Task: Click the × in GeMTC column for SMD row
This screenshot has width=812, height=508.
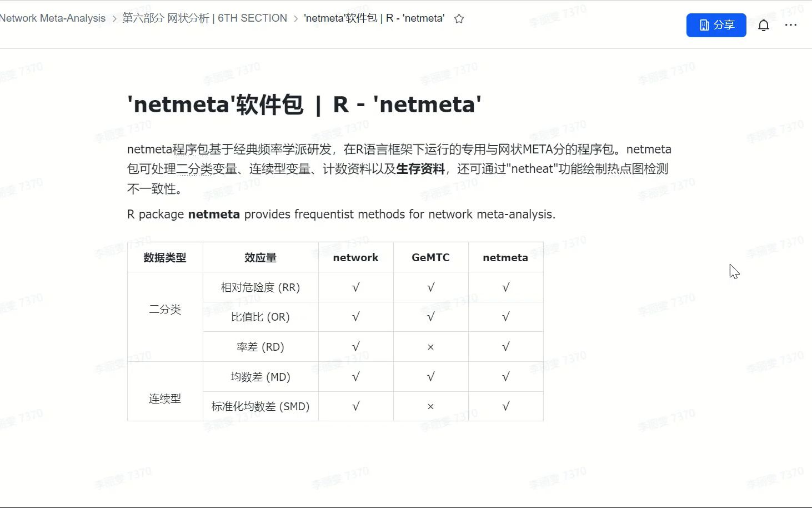Action: click(x=430, y=406)
